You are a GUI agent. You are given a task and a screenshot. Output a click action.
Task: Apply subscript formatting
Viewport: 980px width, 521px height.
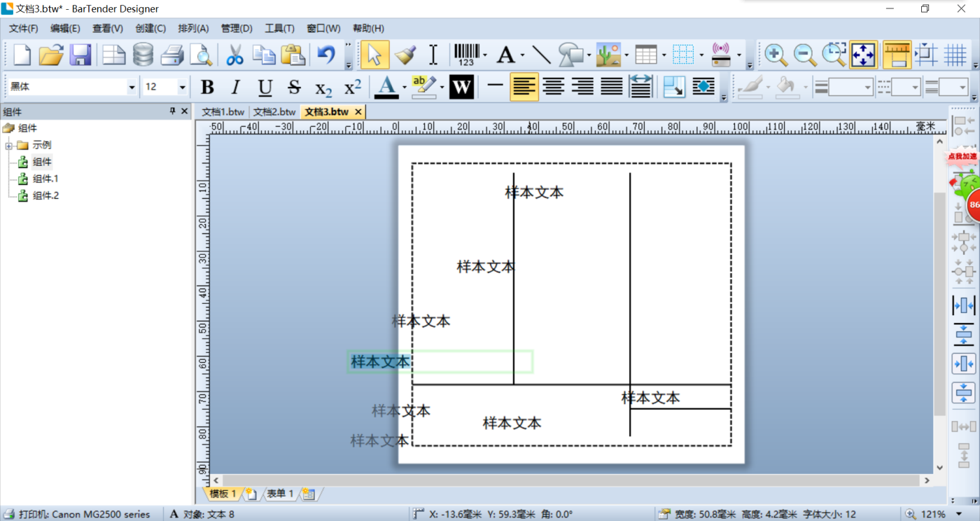[323, 88]
